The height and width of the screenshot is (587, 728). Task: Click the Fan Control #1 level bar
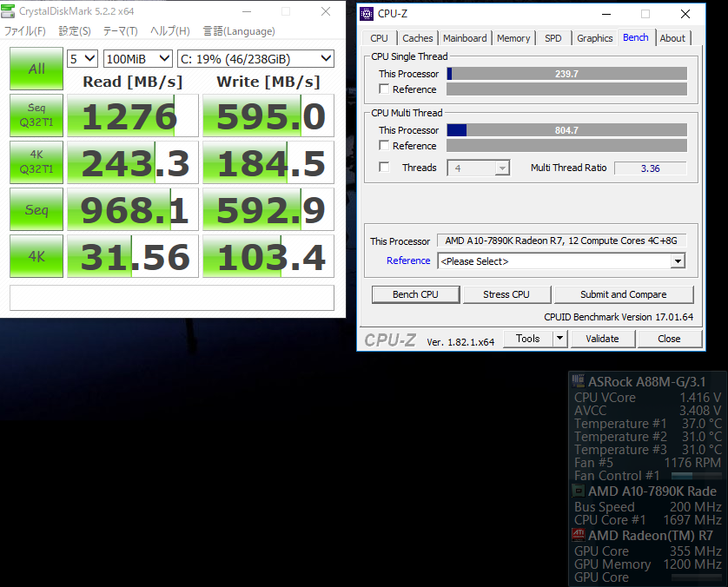[696, 476]
